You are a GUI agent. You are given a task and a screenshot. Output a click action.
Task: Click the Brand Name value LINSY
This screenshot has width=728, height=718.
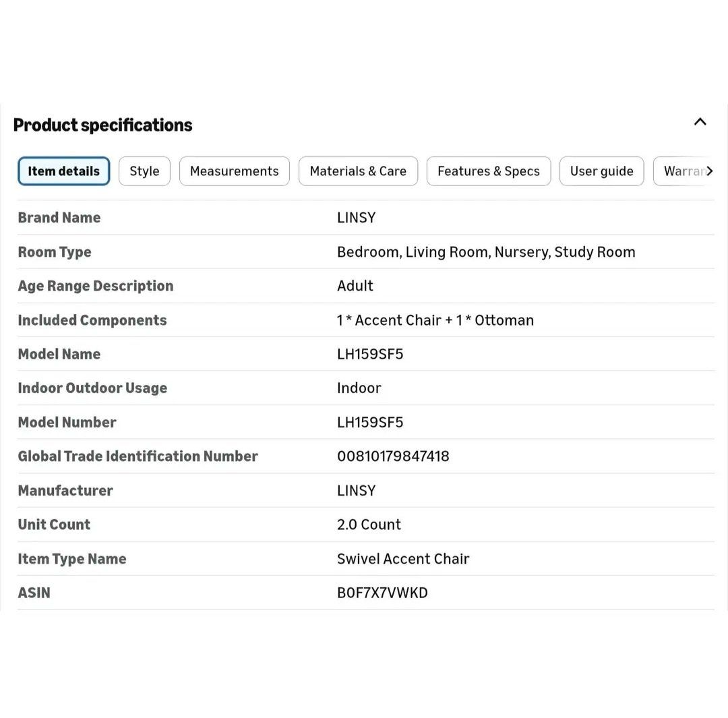point(356,218)
